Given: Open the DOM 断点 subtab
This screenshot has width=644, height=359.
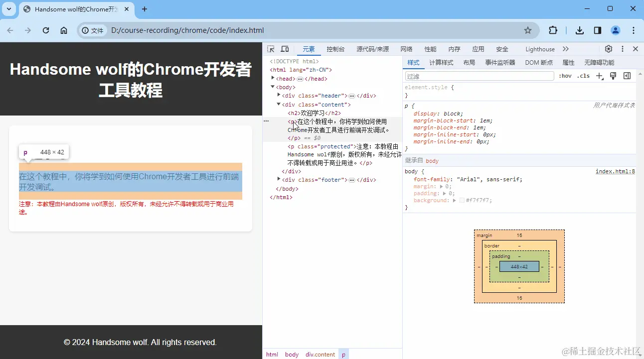Looking at the screenshot, I should click(x=539, y=63).
